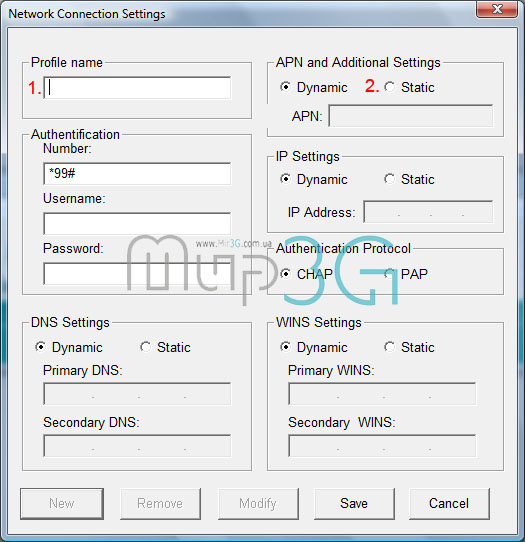Screen dimensions: 525x542
Task: Click the Number field containing *99#
Action: (x=137, y=174)
